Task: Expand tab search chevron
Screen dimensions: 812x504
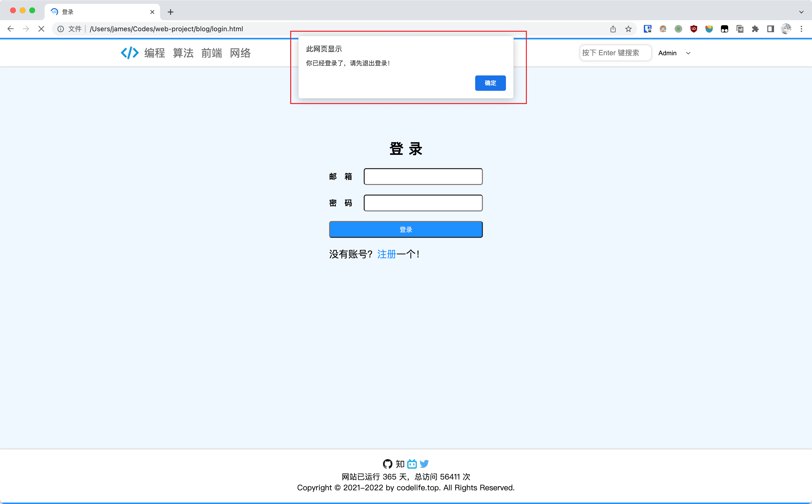Action: (x=801, y=12)
